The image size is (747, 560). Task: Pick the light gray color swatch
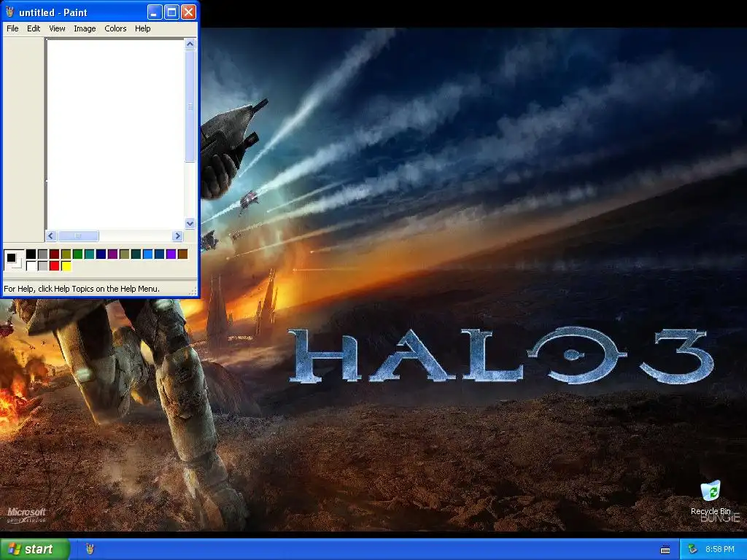click(43, 265)
